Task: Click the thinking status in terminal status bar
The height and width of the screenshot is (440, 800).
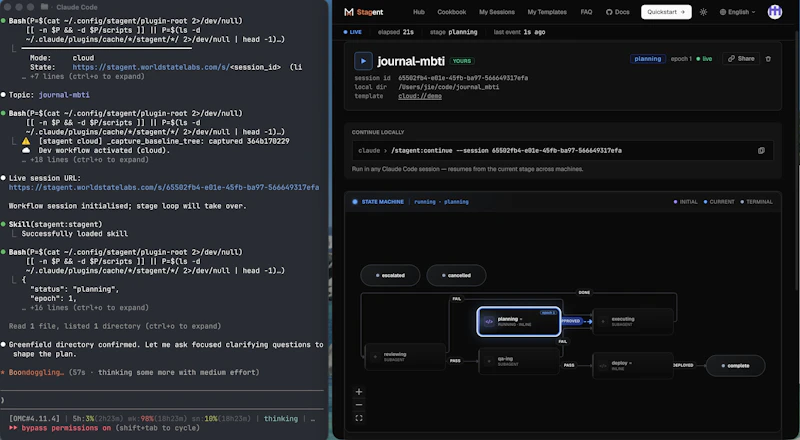Action: 281,419
